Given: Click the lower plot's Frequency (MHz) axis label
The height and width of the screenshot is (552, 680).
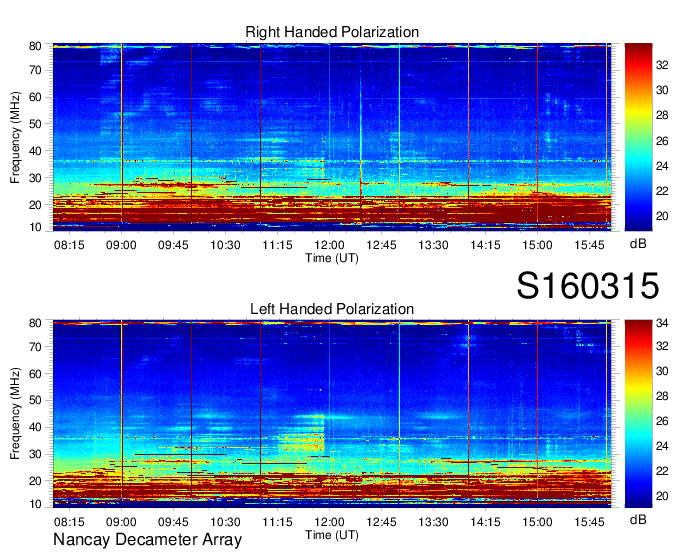Looking at the screenshot, I should [x=15, y=414].
